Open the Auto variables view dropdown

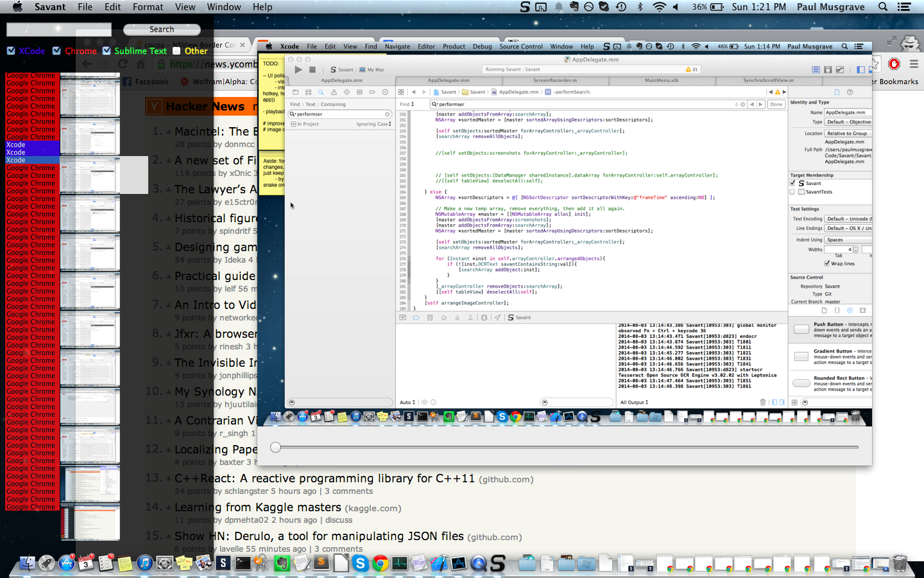407,402
